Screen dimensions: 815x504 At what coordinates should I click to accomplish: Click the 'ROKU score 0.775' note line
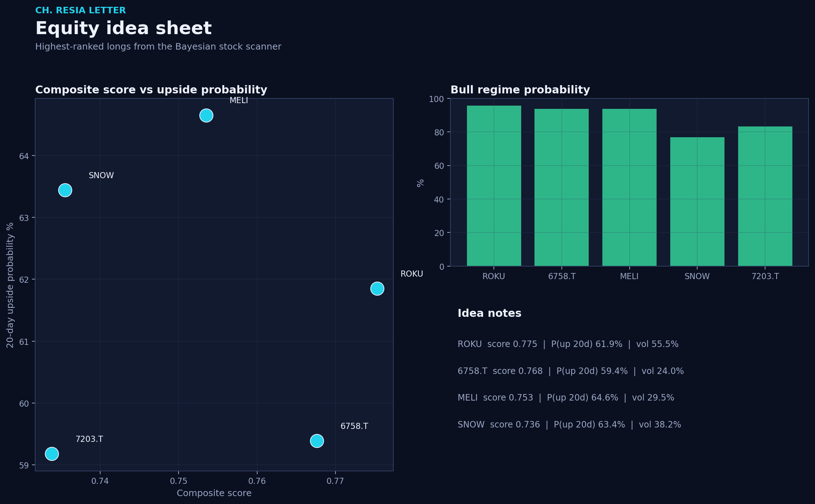[x=568, y=344]
